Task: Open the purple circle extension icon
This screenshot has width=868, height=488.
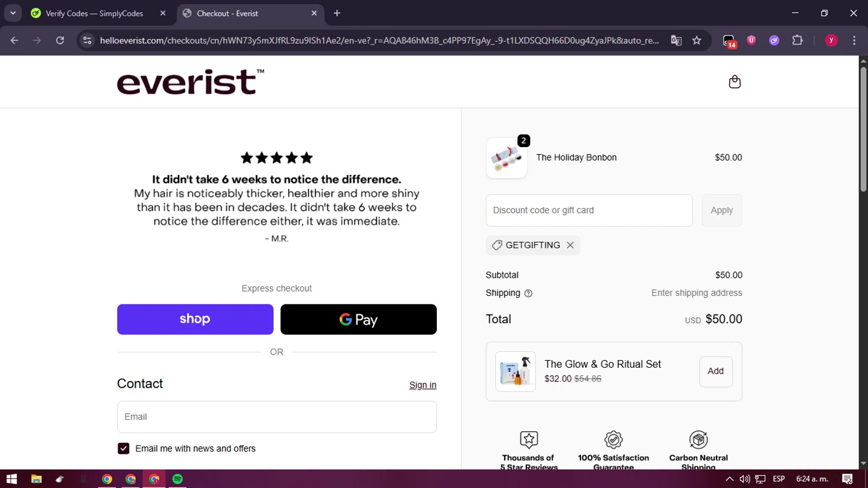Action: click(x=774, y=41)
